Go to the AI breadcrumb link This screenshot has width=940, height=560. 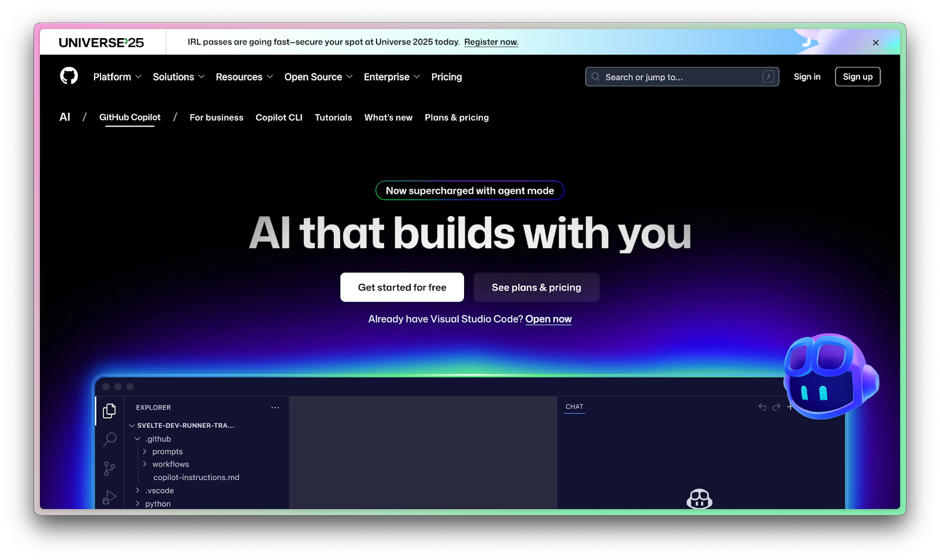(x=65, y=117)
